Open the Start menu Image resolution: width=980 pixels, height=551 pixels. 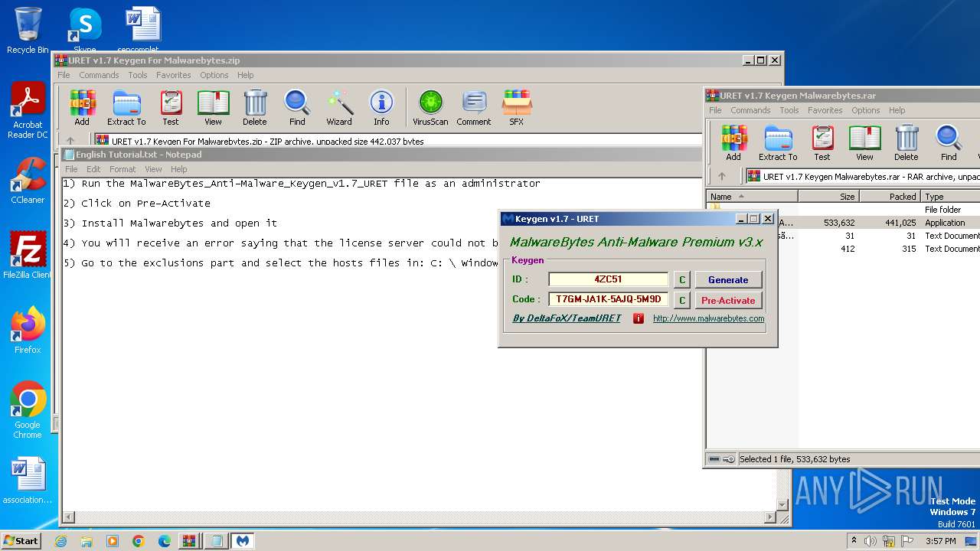pos(21,541)
